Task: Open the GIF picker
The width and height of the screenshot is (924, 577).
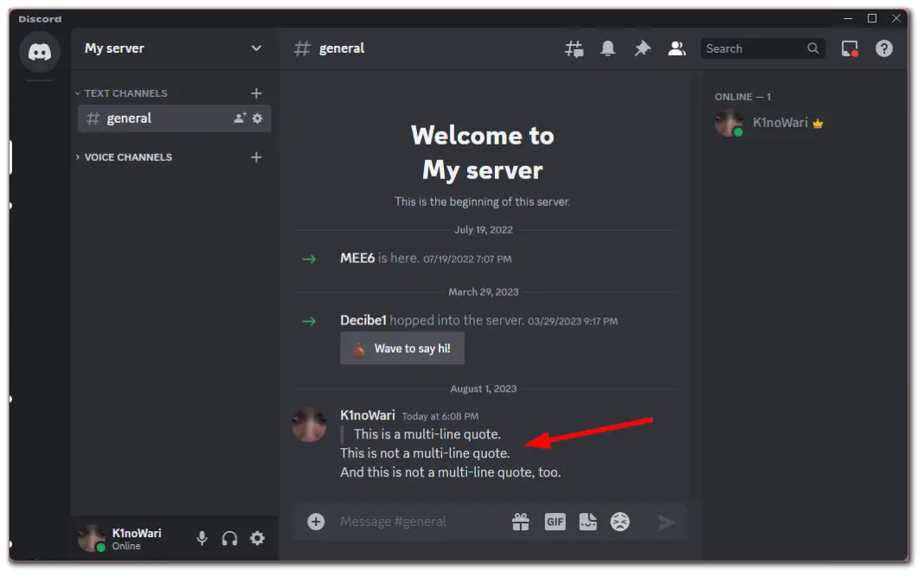Action: (555, 521)
